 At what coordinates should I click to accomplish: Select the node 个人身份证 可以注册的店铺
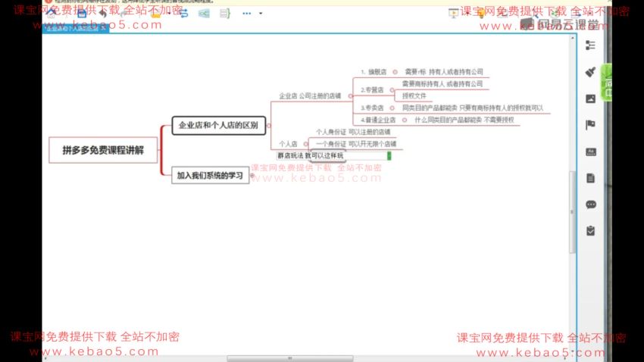pos(353,133)
